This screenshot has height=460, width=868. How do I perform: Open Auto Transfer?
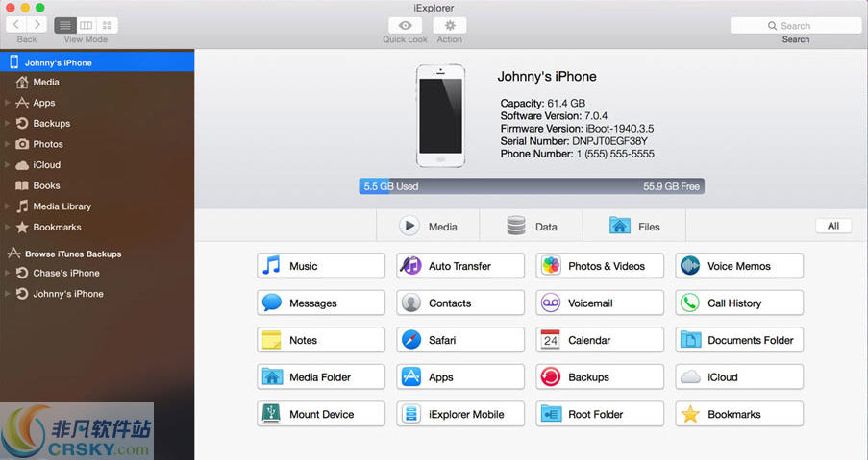460,266
